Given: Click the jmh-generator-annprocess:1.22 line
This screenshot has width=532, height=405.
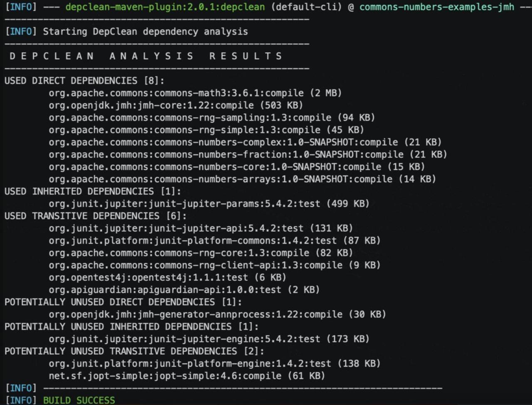Looking at the screenshot, I should coord(217,314).
